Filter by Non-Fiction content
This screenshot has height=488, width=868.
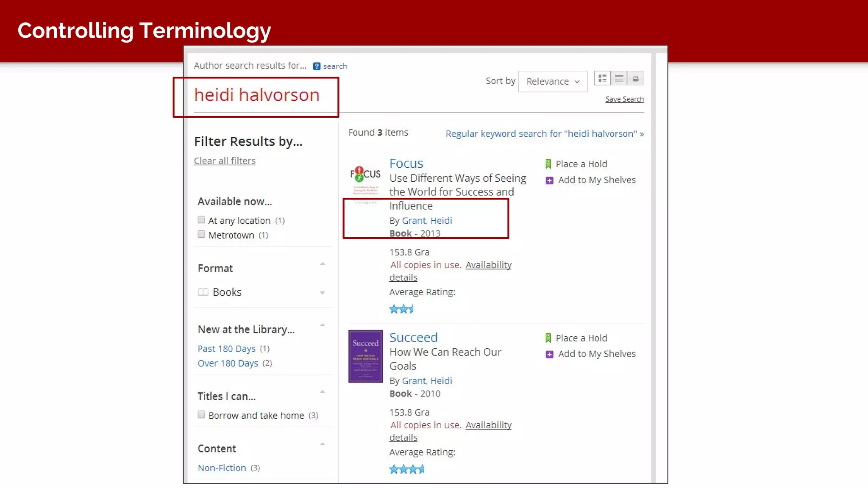click(x=222, y=468)
